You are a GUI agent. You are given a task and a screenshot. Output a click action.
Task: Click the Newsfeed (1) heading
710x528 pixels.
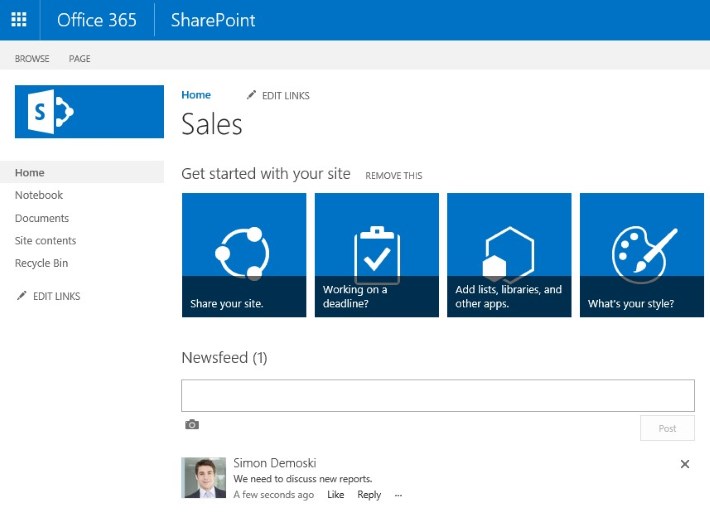coord(224,357)
